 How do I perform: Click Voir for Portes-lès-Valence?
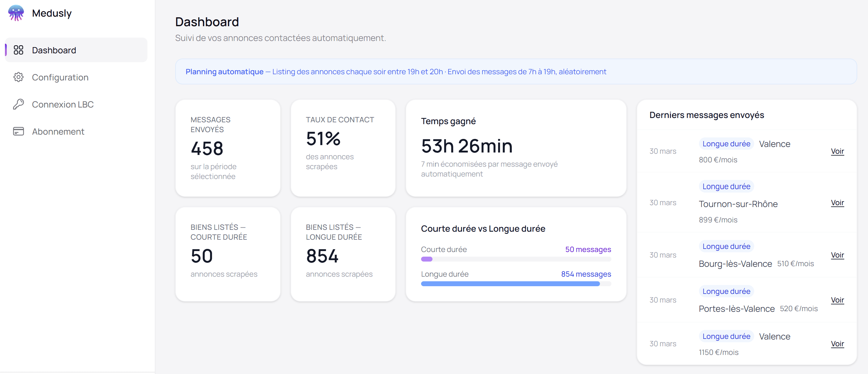[x=838, y=300]
